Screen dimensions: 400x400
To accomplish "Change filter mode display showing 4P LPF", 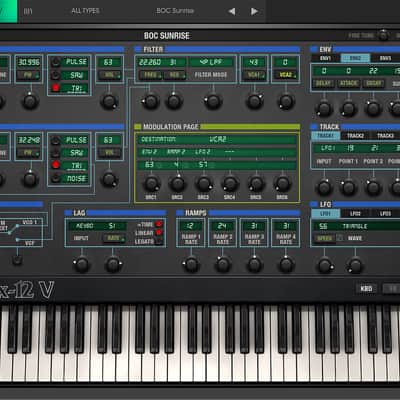I will pos(211,62).
